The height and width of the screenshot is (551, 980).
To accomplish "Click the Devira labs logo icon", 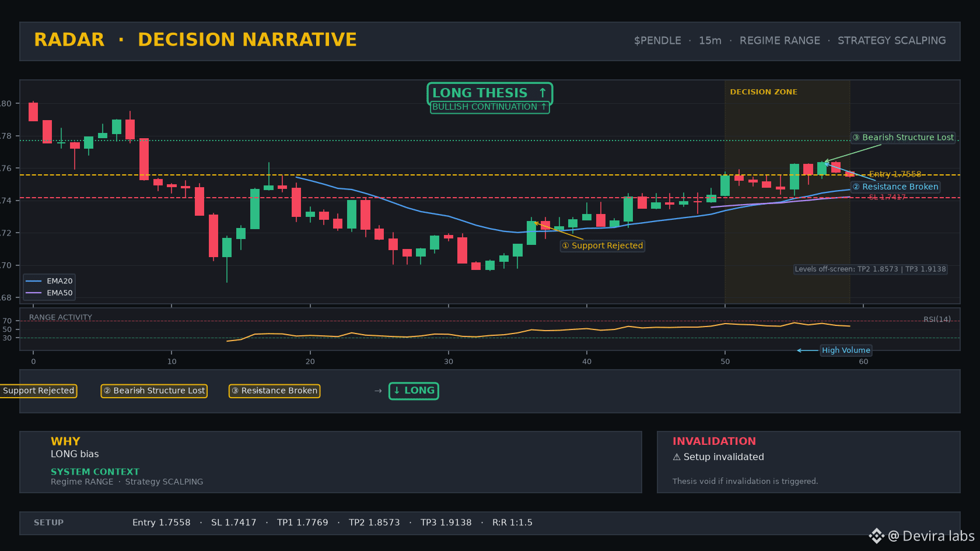I will (876, 536).
